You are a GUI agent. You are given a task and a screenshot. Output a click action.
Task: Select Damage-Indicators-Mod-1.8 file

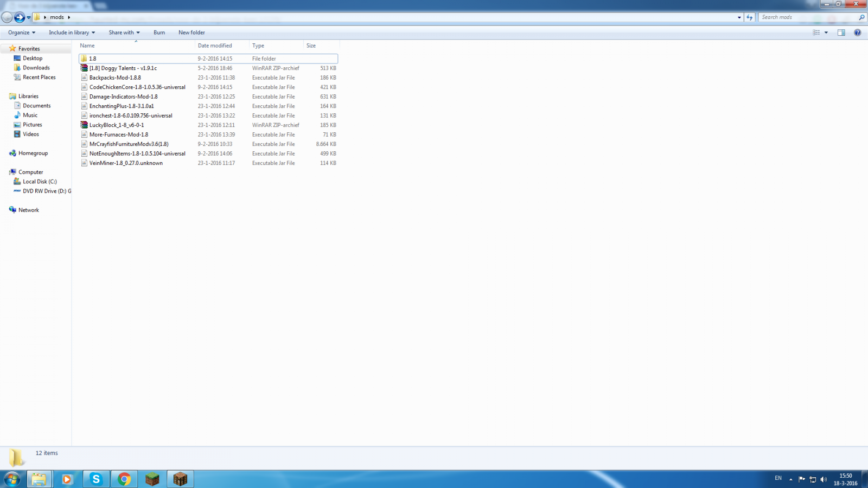123,97
